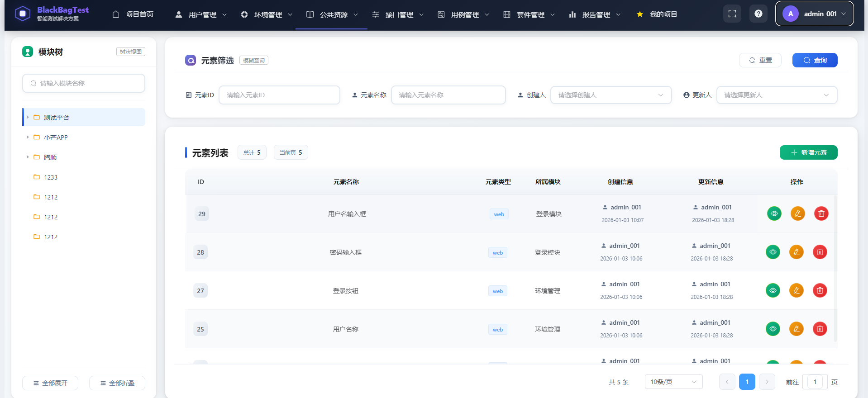Edit element 29 用户名输入框
This screenshot has width=868, height=398.
798,213
